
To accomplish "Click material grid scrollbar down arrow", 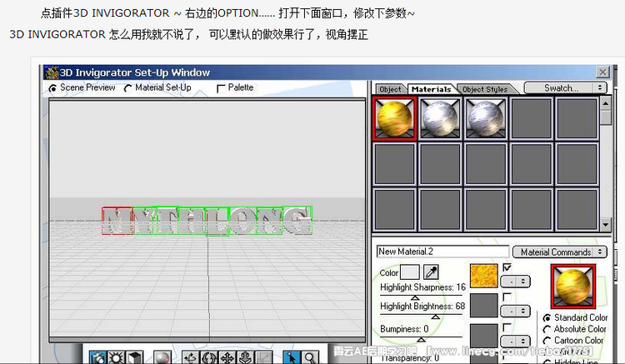I will coord(606,225).
